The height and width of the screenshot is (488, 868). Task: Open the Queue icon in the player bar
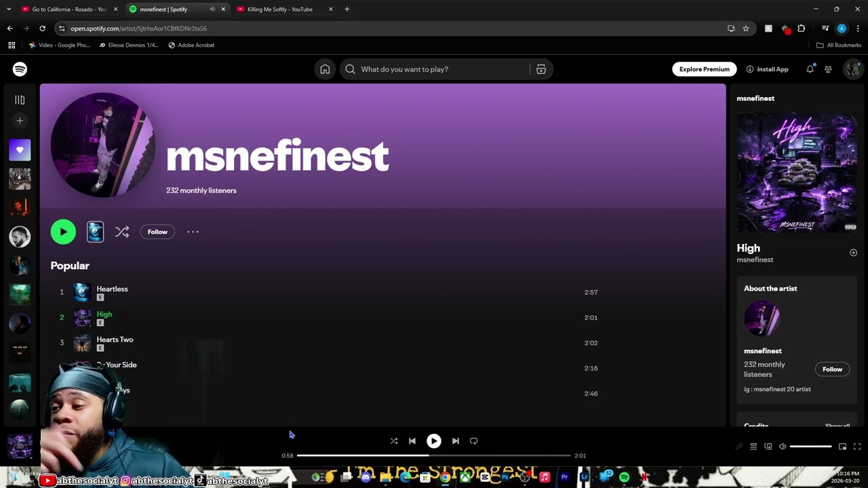point(753,447)
